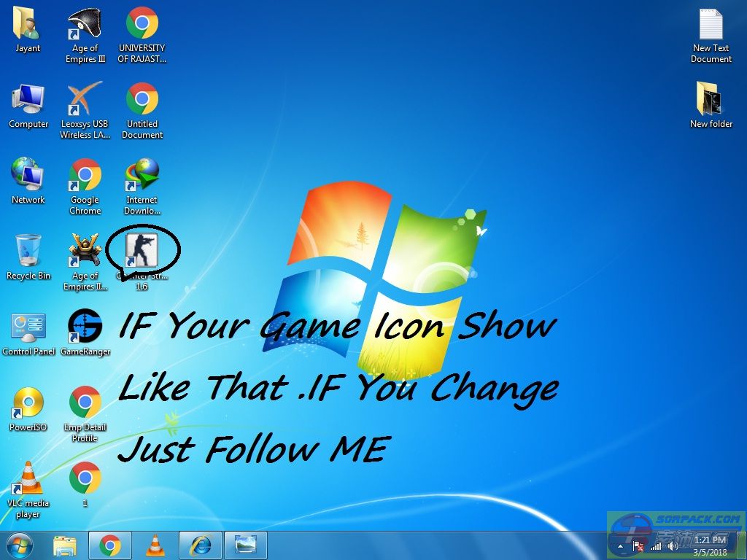Select the New Text Document file
The image size is (747, 560).
tap(711, 26)
